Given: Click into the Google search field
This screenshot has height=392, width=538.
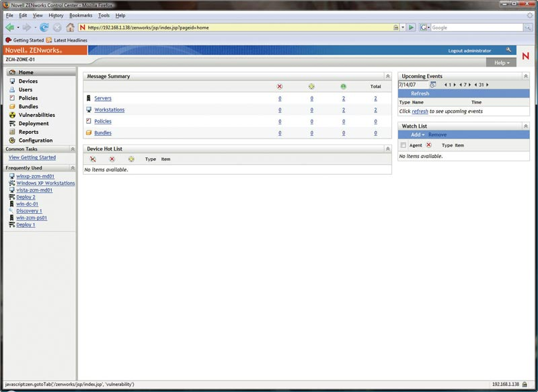Looking at the screenshot, I should [x=477, y=28].
